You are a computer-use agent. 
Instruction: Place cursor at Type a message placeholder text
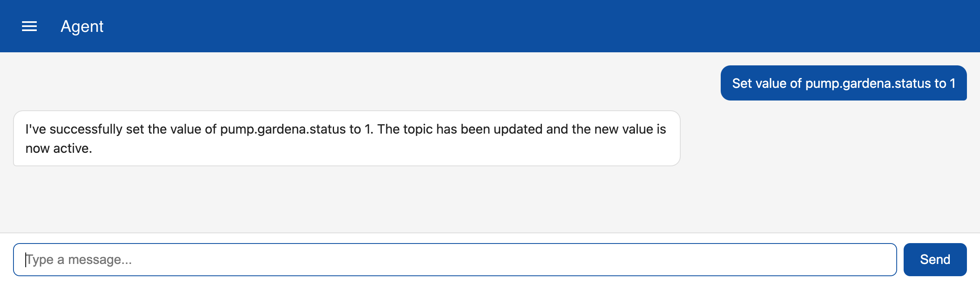pyautogui.click(x=79, y=259)
